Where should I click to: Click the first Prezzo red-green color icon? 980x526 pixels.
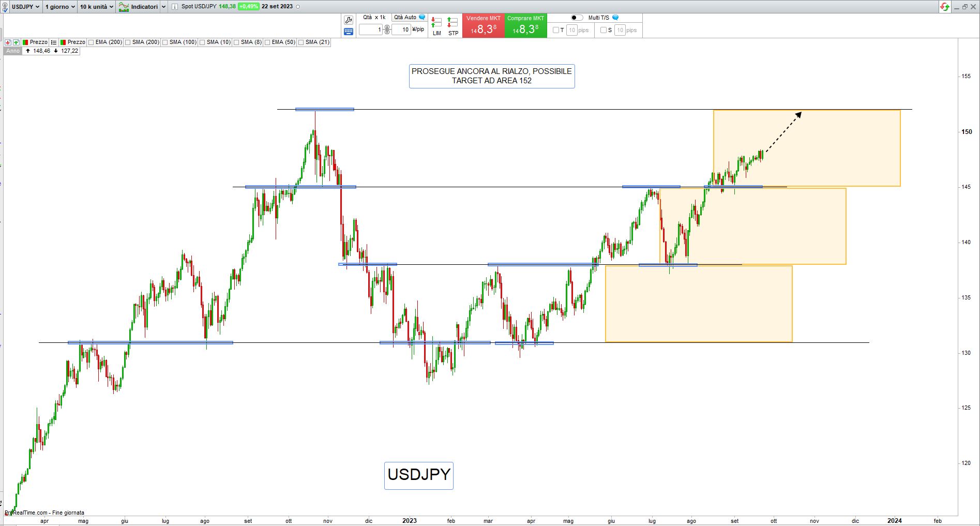click(x=25, y=42)
